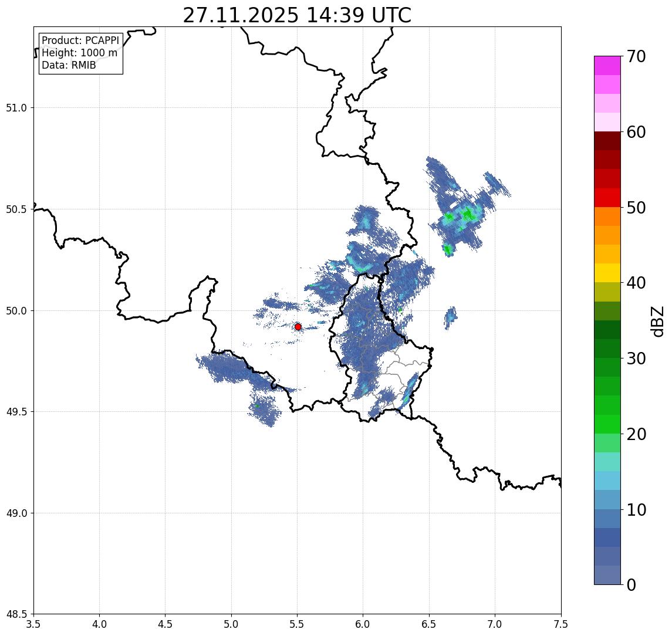
Task: Click the light cyan colorbar swatch below 20
Action: [x=607, y=462]
